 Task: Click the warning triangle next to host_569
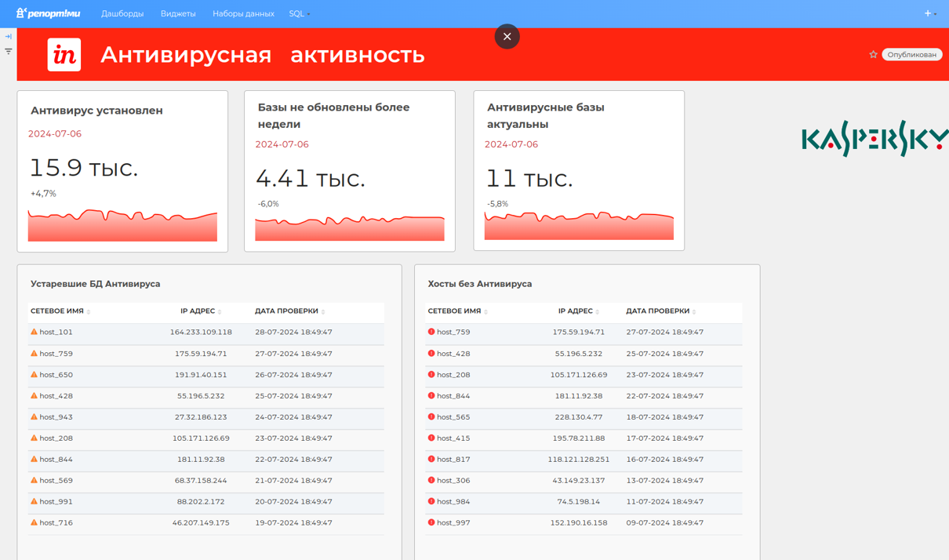[34, 480]
